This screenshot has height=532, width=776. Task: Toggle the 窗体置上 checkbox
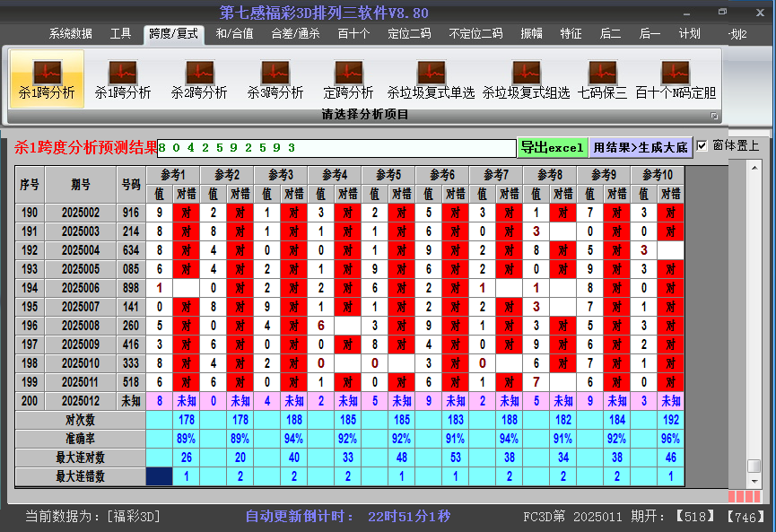pyautogui.click(x=702, y=146)
